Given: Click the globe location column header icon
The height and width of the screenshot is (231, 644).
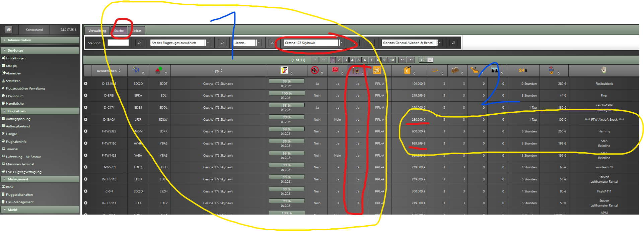Looking at the screenshot, I should [x=136, y=70].
